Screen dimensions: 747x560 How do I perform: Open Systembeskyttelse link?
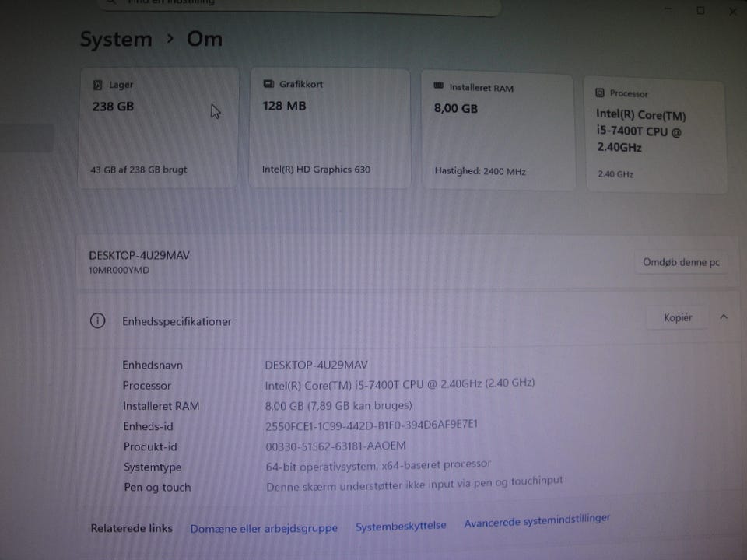401,526
